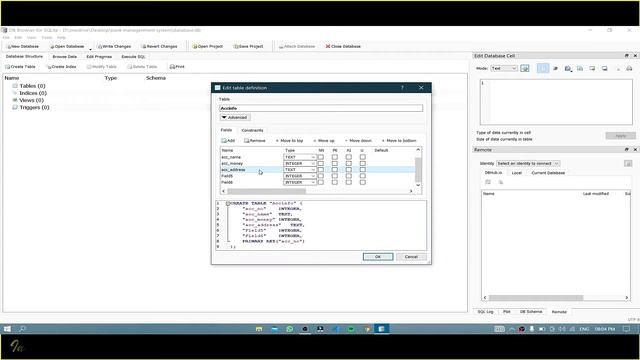Open the type dropdown for Field5

[300, 176]
